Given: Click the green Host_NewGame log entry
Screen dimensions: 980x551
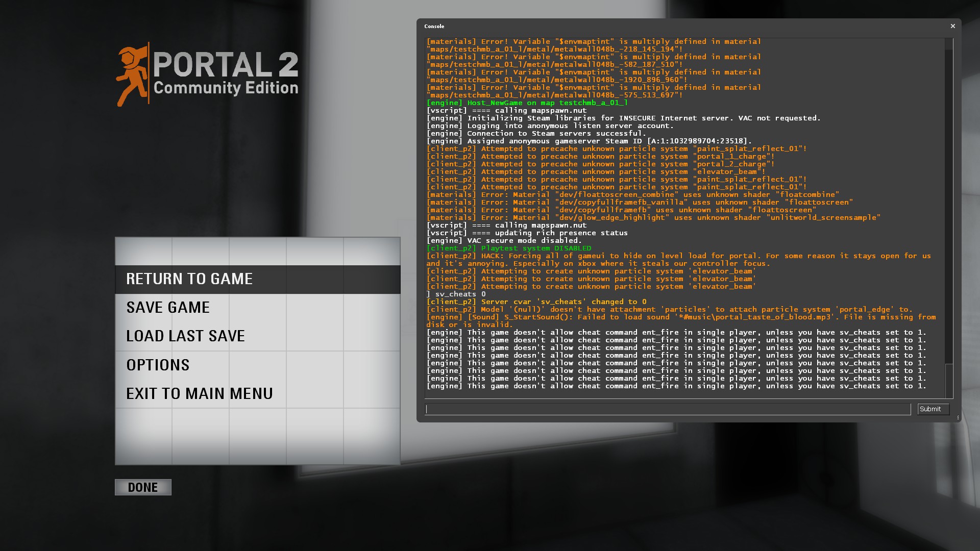Looking at the screenshot, I should pos(526,103).
